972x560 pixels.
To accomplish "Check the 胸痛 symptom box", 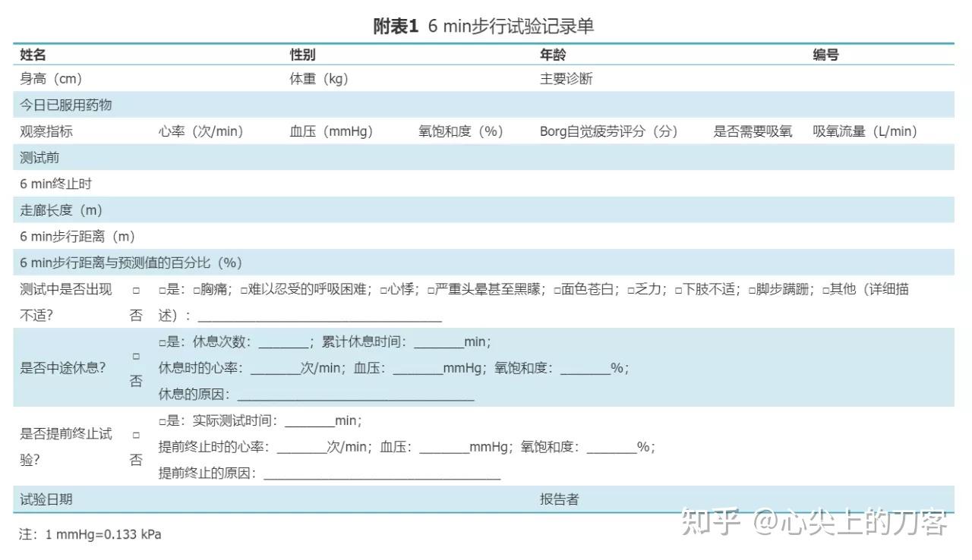I will click(x=197, y=290).
